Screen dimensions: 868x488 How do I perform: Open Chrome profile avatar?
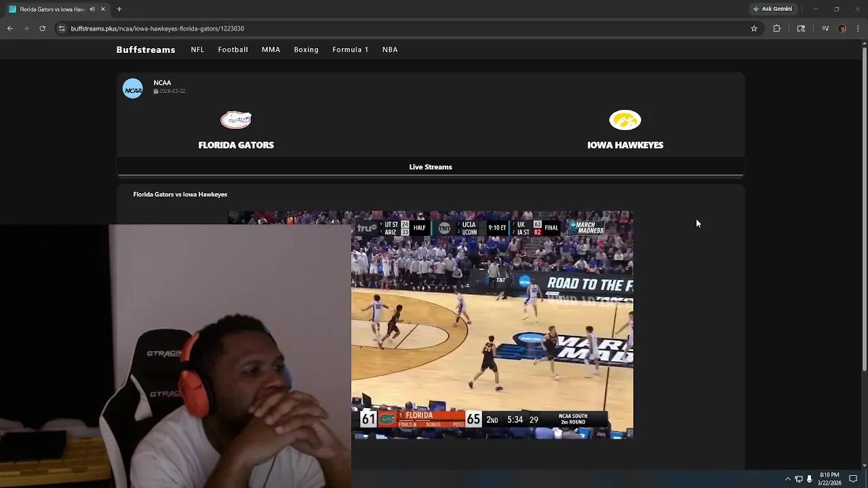click(x=842, y=28)
